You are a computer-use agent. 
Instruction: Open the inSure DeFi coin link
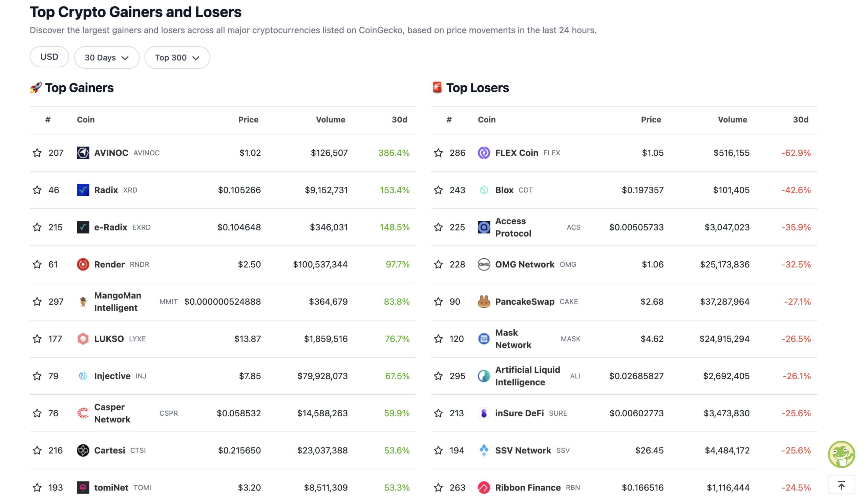tap(519, 413)
